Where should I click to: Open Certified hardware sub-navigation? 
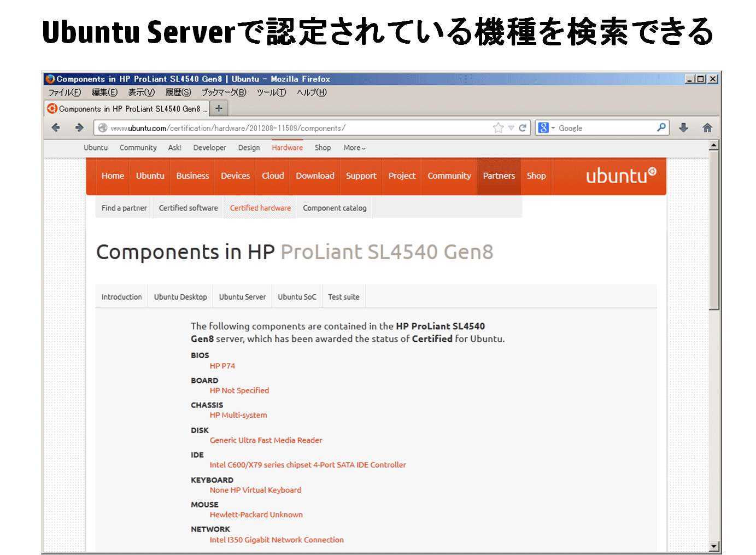tap(260, 208)
